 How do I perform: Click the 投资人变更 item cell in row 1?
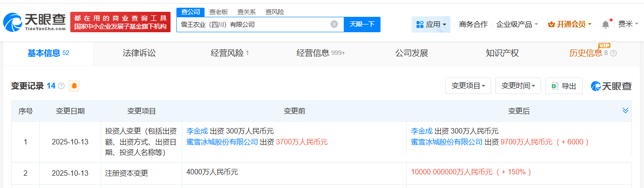141,142
